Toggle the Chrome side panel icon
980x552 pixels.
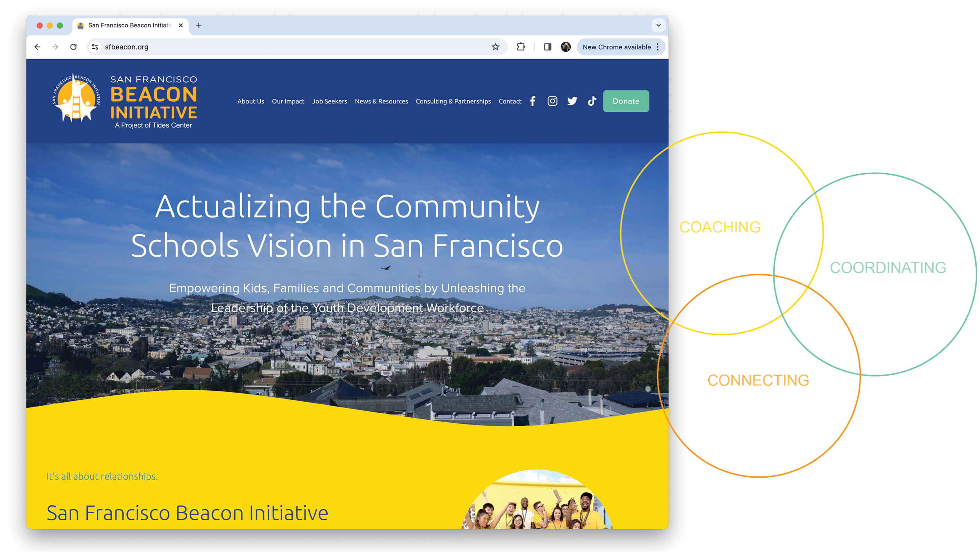click(x=547, y=47)
